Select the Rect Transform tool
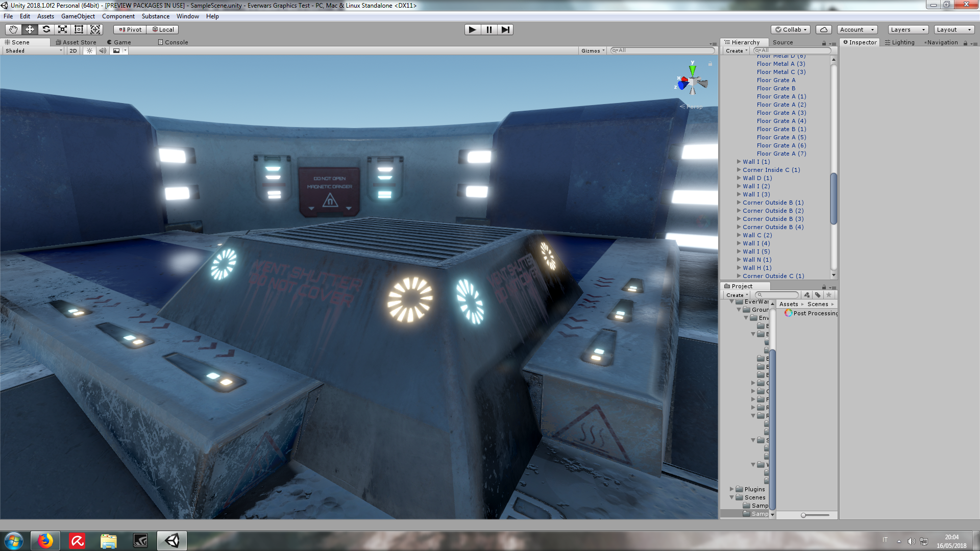 tap(79, 30)
